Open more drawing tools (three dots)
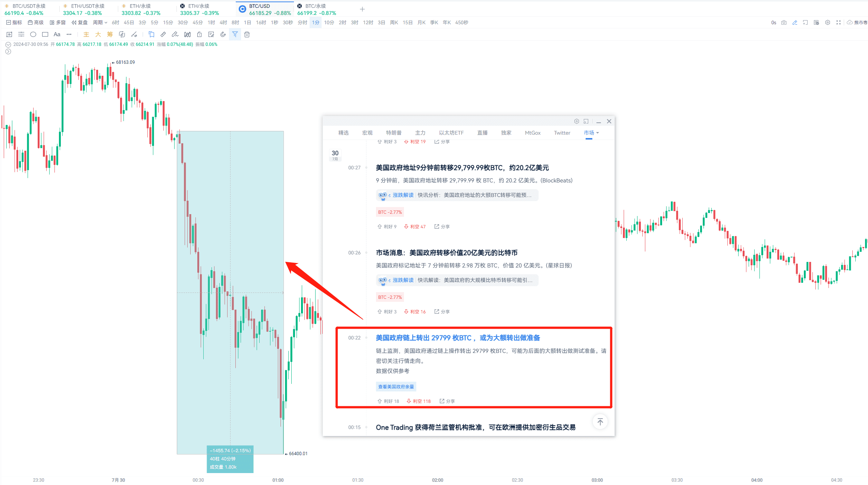This screenshot has width=868, height=485. click(x=69, y=34)
